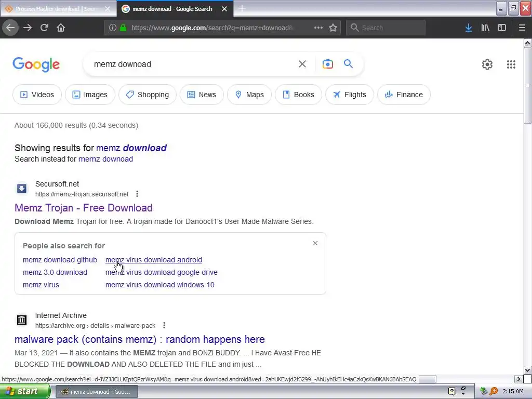
Task: Reload the current page
Action: pos(44,28)
